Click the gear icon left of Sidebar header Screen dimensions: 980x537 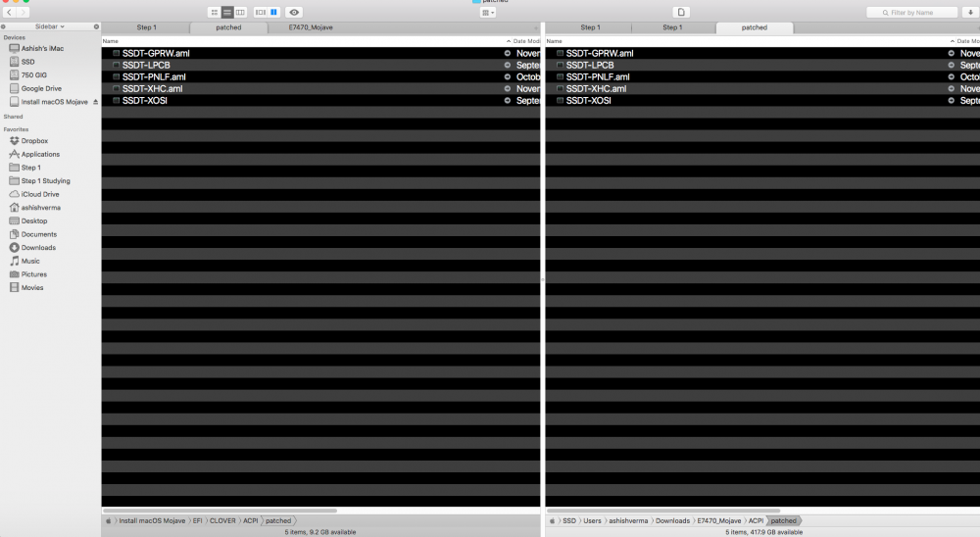(x=4, y=26)
